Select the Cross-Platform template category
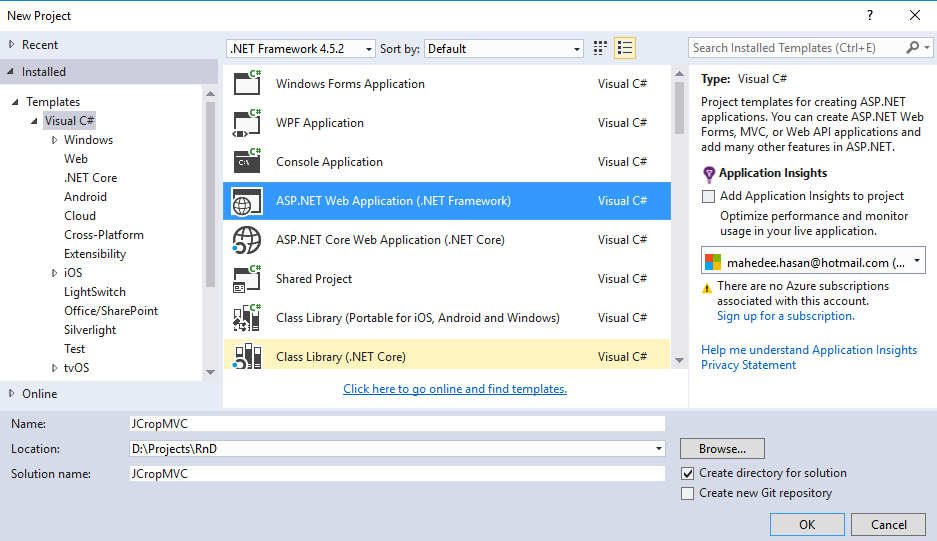The width and height of the screenshot is (937, 541). [x=104, y=235]
